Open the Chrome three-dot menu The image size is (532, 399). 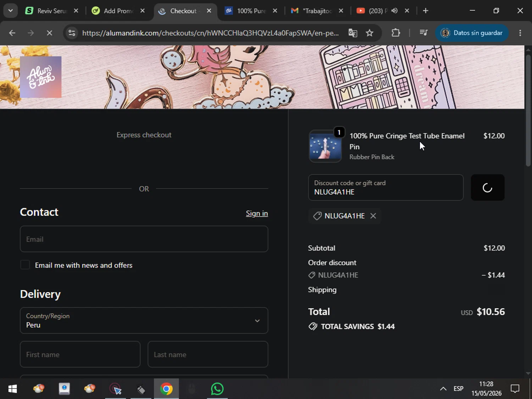520,33
